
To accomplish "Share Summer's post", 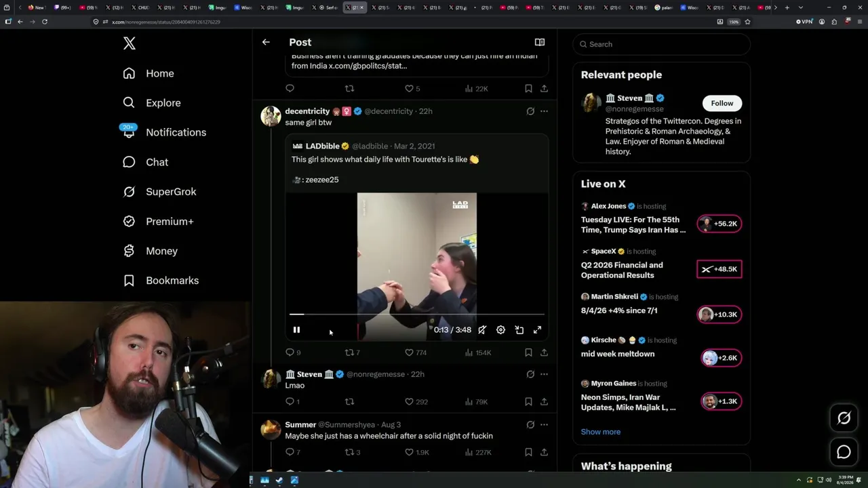I will [x=544, y=452].
